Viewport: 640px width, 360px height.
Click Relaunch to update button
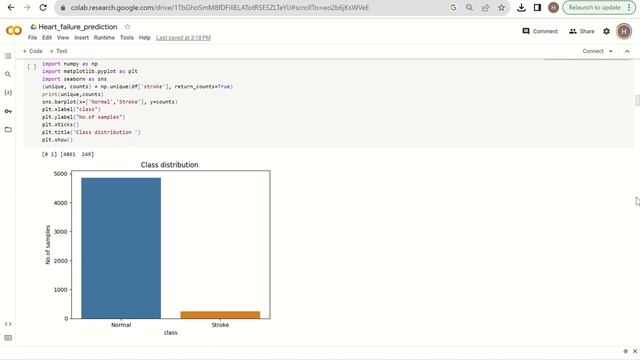tap(594, 8)
